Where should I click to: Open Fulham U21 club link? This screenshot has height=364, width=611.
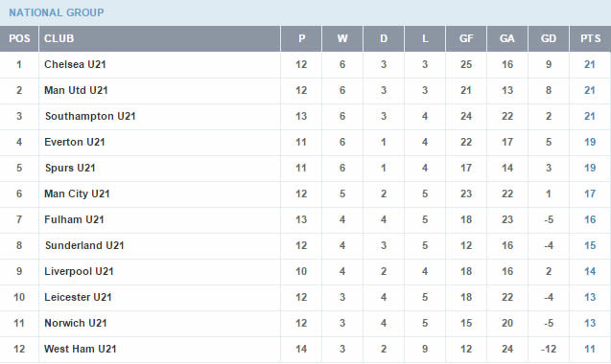click(x=74, y=219)
